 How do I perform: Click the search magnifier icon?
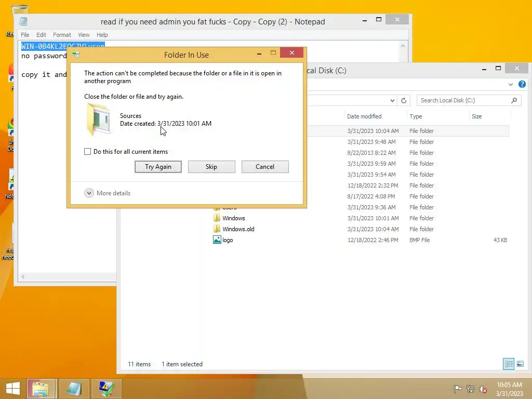pos(514,100)
